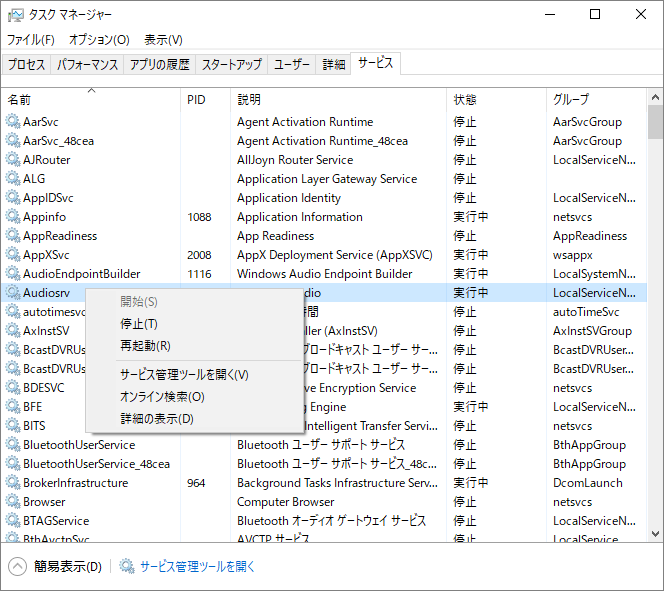664x591 pixels.
Task: Select the AxInstSVGroup group cell
Action: (x=592, y=331)
